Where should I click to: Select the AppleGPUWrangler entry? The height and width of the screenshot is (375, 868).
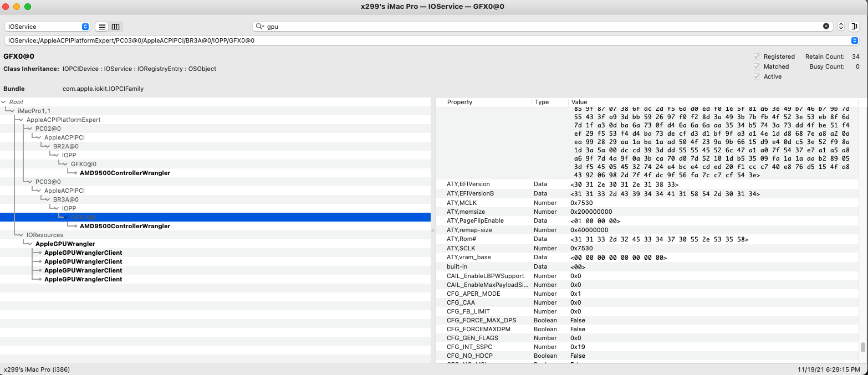pyautogui.click(x=65, y=244)
